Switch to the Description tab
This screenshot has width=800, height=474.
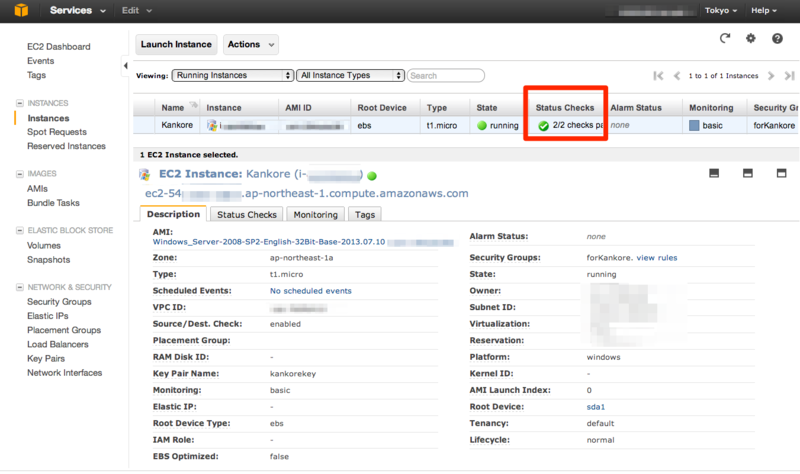click(173, 214)
